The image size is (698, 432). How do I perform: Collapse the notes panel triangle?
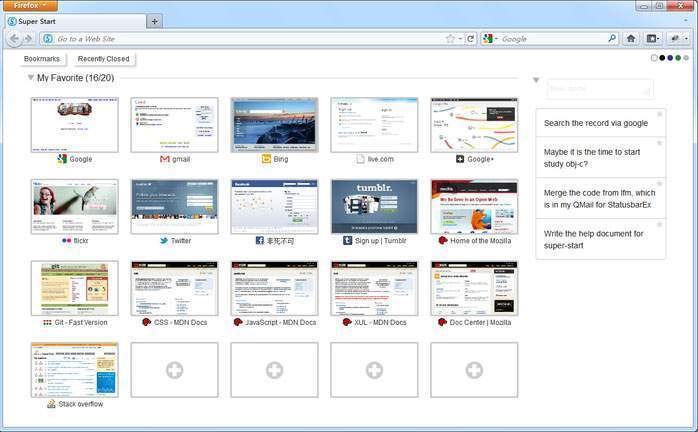pyautogui.click(x=536, y=80)
